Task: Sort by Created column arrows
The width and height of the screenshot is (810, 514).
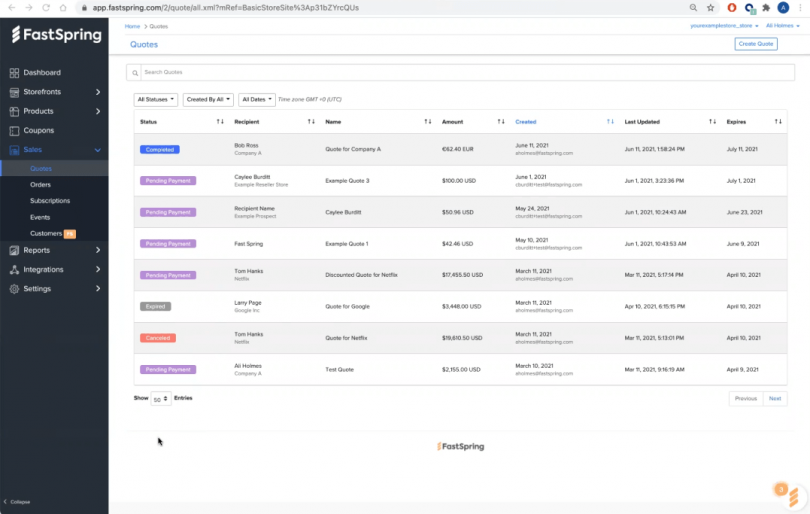Action: tap(610, 122)
